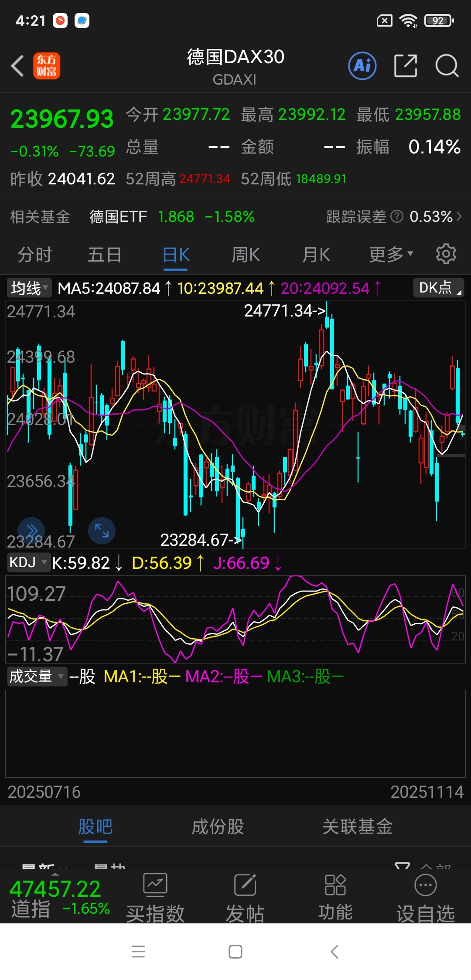Select the 月K chart tab
This screenshot has height=980, width=471.
(316, 254)
